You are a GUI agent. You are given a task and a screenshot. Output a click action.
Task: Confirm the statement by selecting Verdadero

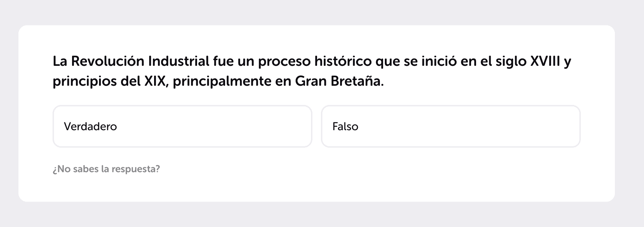pyautogui.click(x=182, y=126)
